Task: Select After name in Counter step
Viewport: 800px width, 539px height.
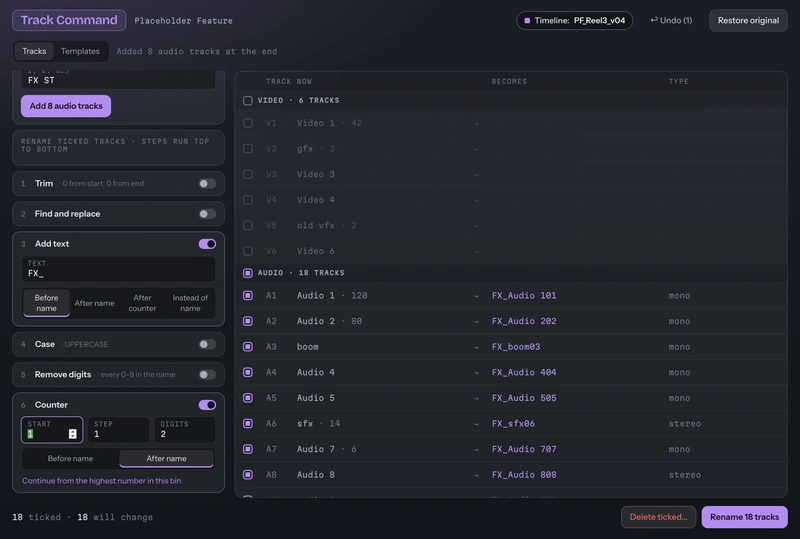Action: point(166,458)
